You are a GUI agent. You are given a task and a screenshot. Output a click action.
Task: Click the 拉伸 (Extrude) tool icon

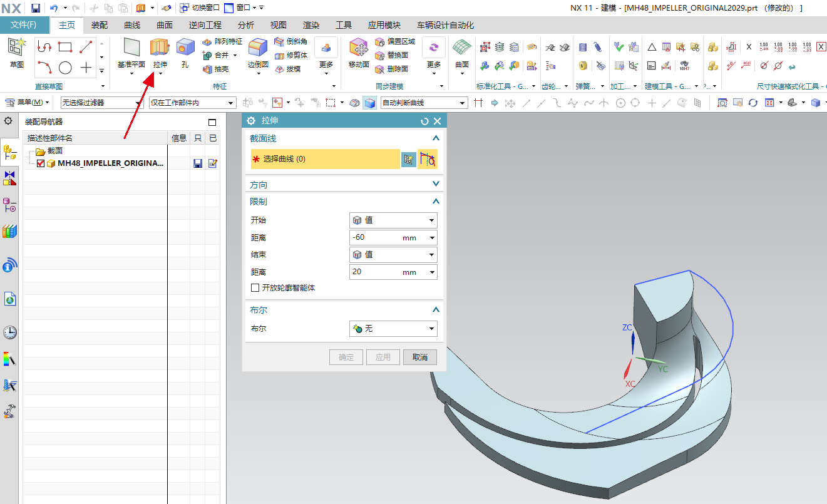(x=160, y=48)
